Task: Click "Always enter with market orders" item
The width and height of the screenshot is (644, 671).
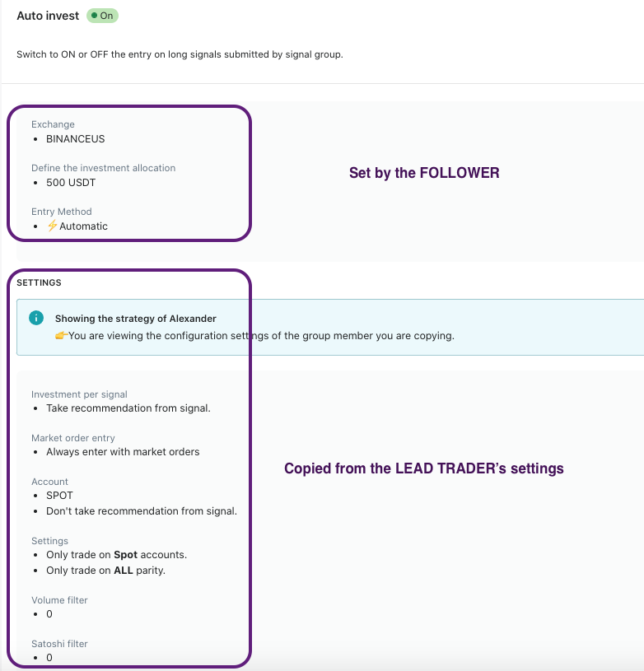Action: point(123,451)
